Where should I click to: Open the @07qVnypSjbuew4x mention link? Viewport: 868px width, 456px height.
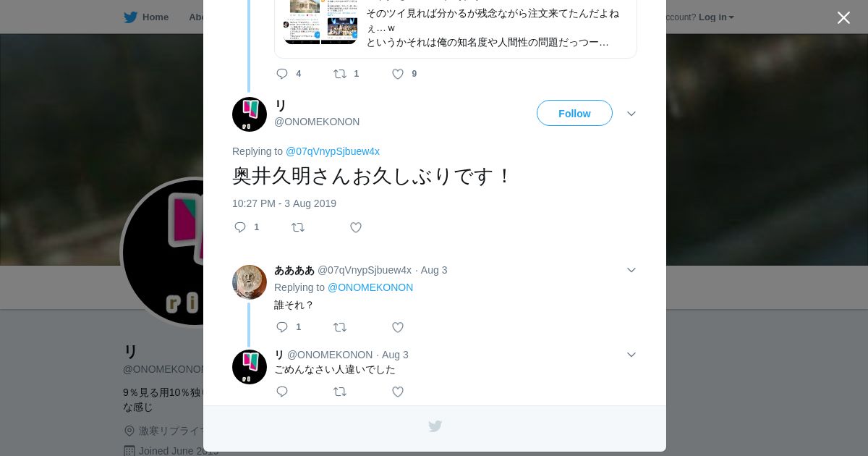(333, 151)
